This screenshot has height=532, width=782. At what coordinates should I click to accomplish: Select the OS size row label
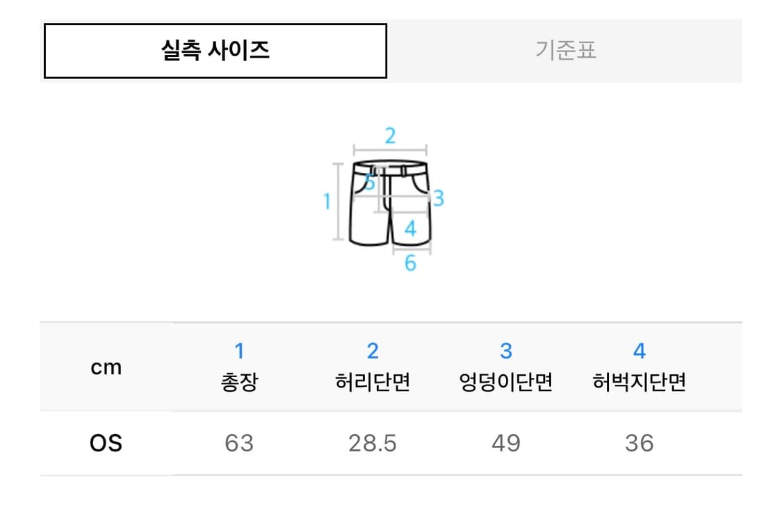106,443
